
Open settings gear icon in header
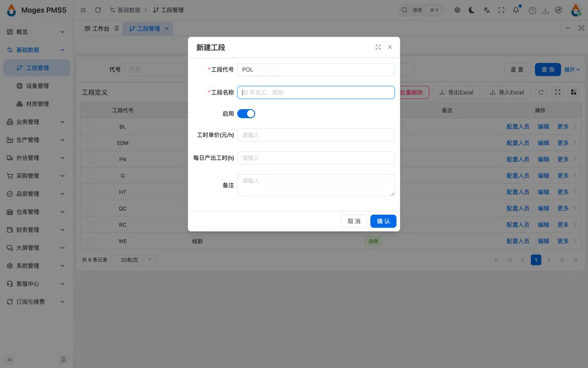(457, 10)
